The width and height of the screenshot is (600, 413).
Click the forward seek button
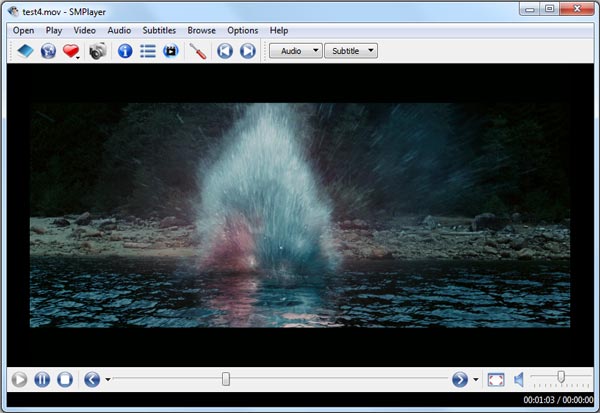[x=460, y=379]
